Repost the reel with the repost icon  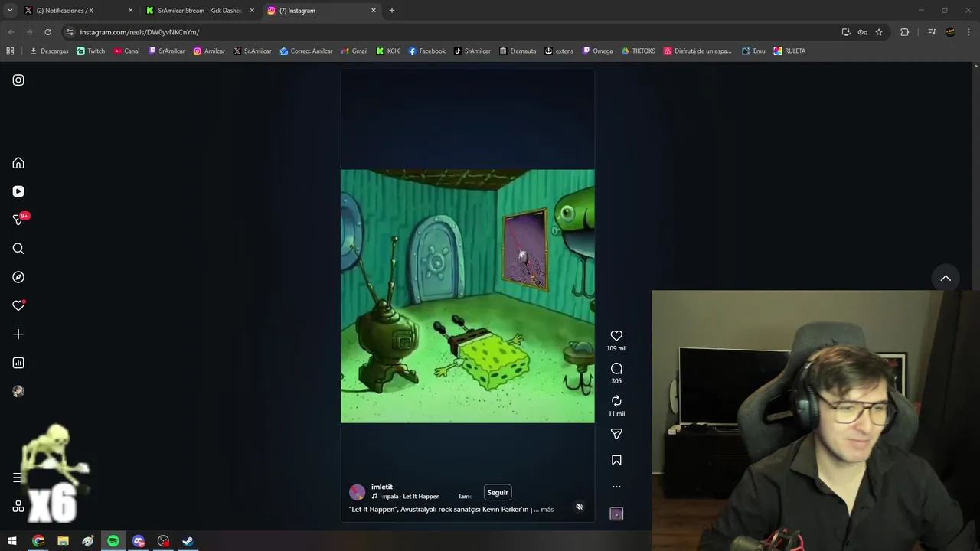point(616,401)
